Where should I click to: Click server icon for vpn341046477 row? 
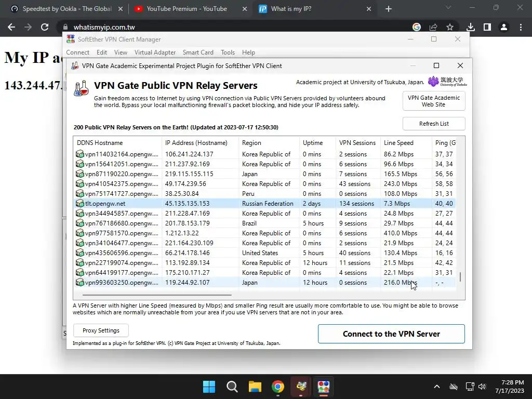point(79,243)
